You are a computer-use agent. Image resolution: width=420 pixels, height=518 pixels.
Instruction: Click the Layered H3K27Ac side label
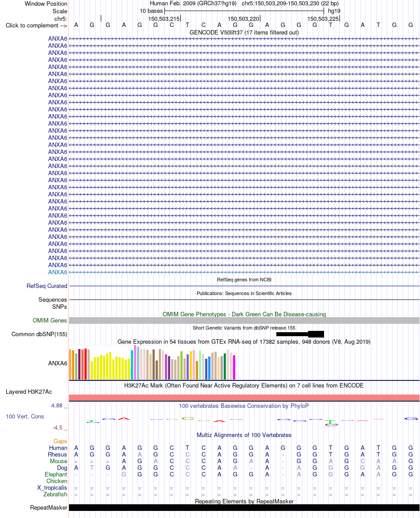(29, 392)
